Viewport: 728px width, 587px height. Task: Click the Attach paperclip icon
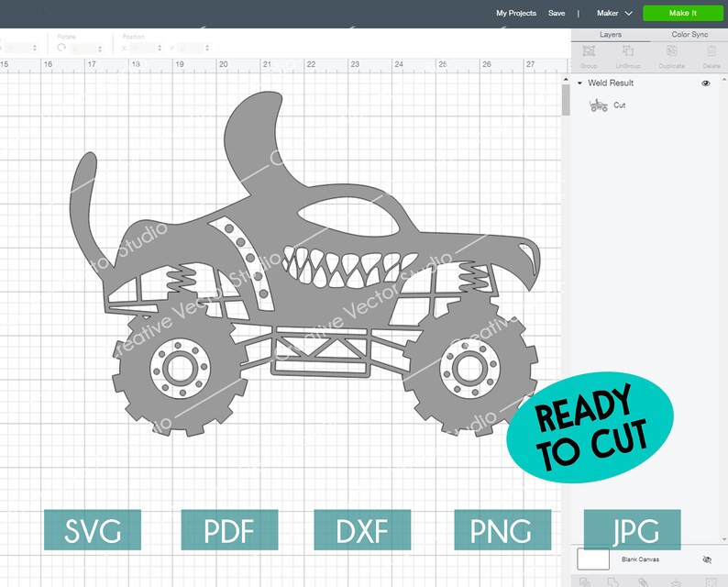(x=643, y=581)
